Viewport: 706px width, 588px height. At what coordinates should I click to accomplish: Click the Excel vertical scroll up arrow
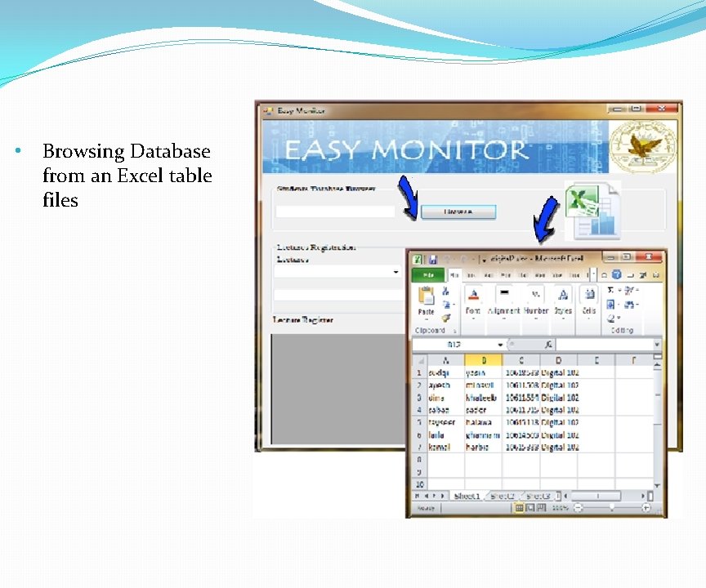657,363
